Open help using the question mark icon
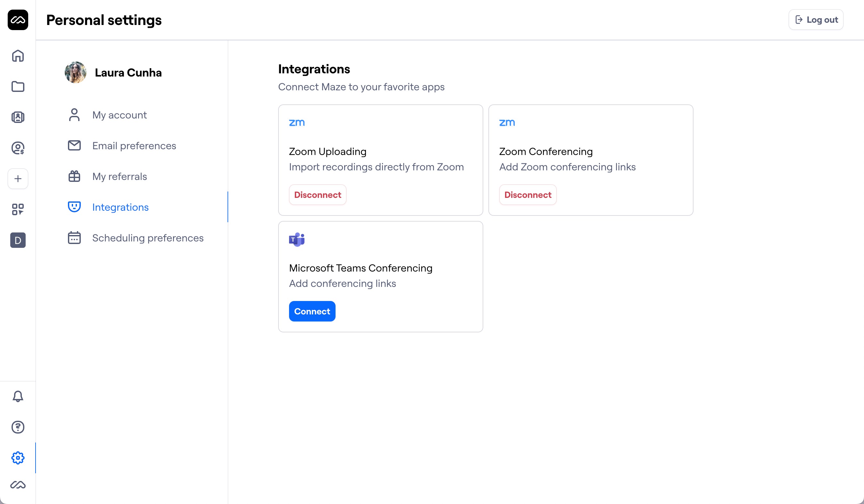Viewport: 864px width, 504px height. [18, 427]
